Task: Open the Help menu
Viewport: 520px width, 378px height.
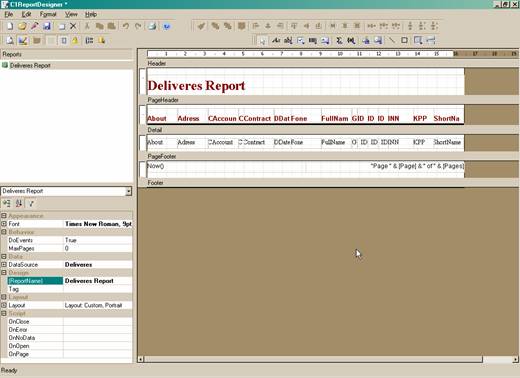Action: [x=91, y=14]
